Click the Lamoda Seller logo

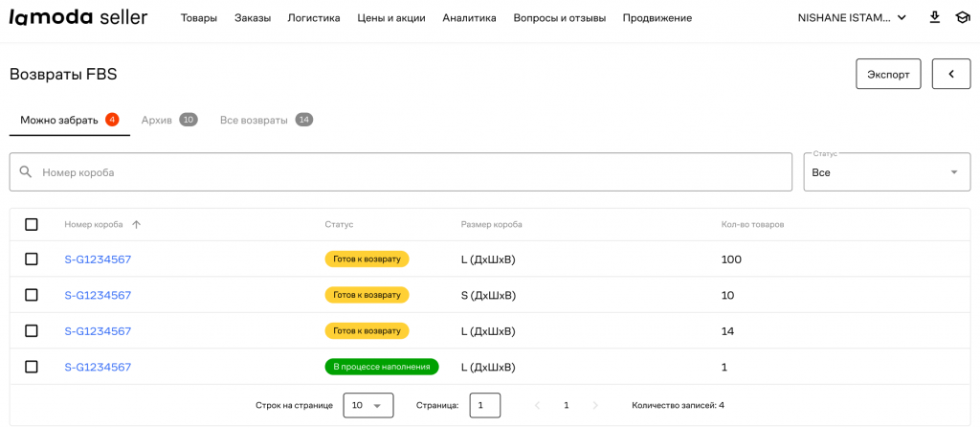(78, 17)
